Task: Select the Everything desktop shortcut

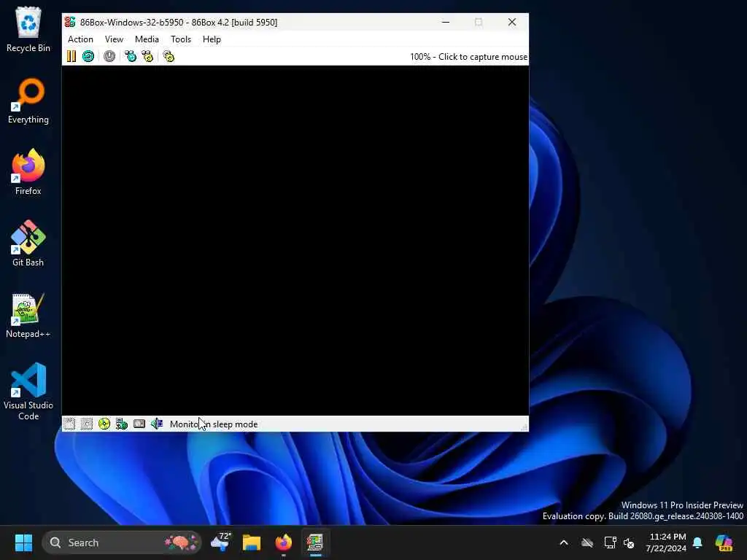Action: [x=28, y=101]
